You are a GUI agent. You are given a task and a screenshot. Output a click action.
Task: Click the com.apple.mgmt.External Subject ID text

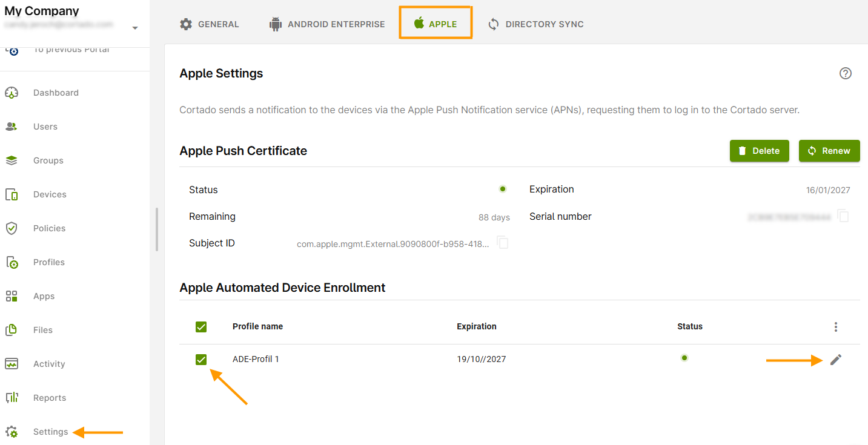(393, 244)
